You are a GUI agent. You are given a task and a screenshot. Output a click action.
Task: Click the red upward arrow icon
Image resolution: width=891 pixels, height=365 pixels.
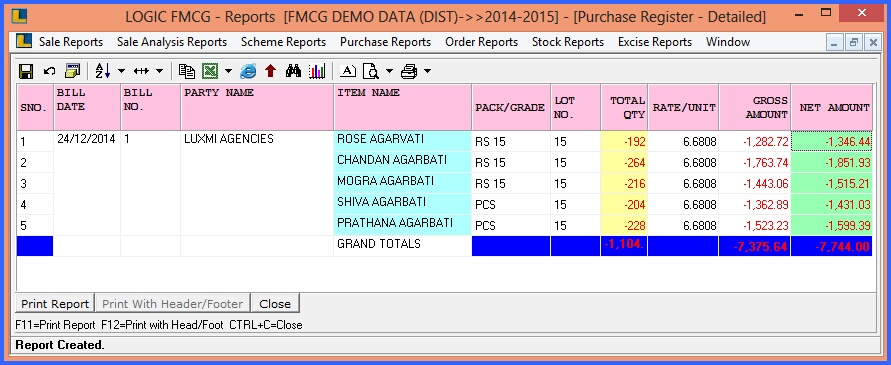[x=270, y=71]
